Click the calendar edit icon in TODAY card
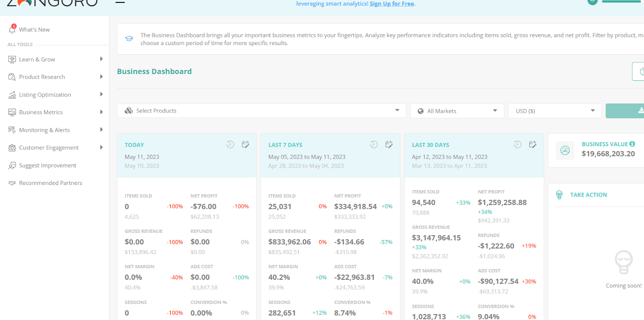This screenshot has width=644, height=320. pos(245,144)
